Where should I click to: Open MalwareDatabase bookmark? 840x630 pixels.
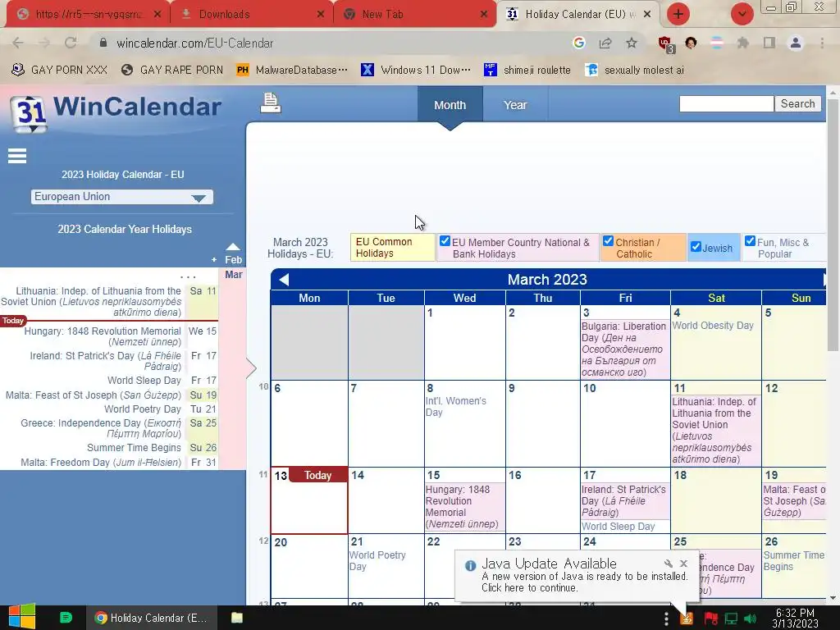point(292,71)
